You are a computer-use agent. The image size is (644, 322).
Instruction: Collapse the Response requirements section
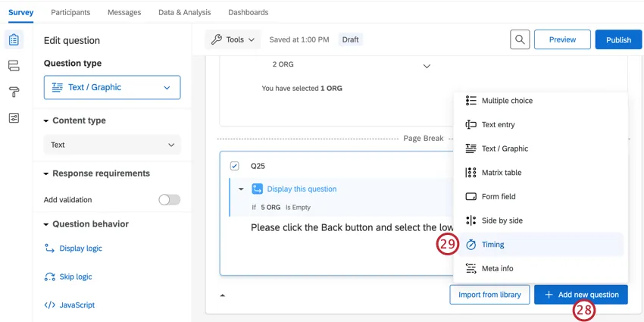[47, 174]
